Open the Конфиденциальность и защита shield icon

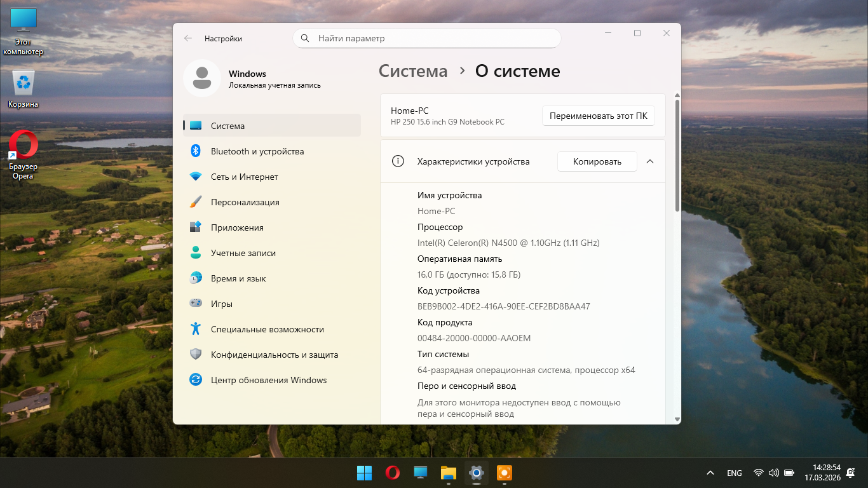[196, 355]
